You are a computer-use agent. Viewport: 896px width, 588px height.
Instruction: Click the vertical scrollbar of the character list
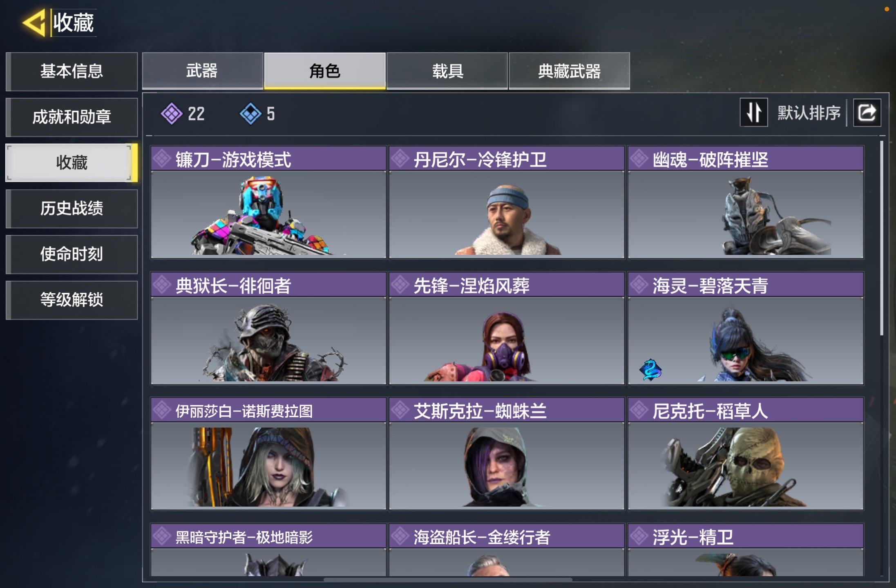coord(882,238)
